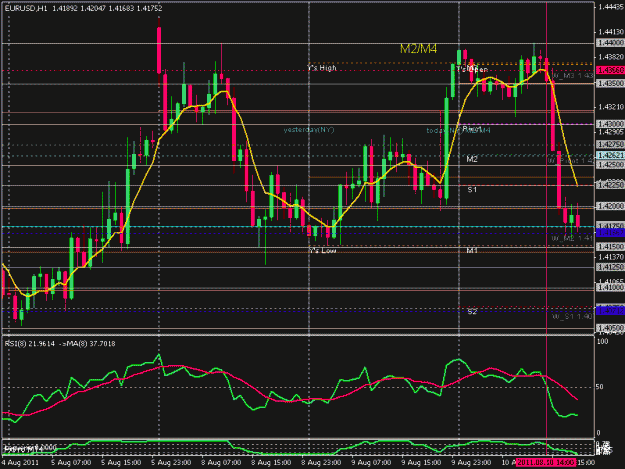Image resolution: width=625 pixels, height=469 pixels.
Task: Click the 1.44130 price scale label
Action: tap(611, 32)
